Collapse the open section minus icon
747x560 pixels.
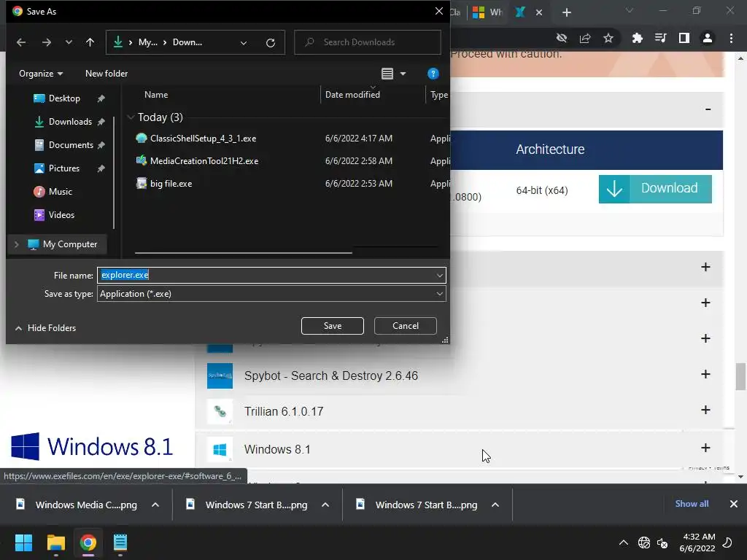point(708,109)
